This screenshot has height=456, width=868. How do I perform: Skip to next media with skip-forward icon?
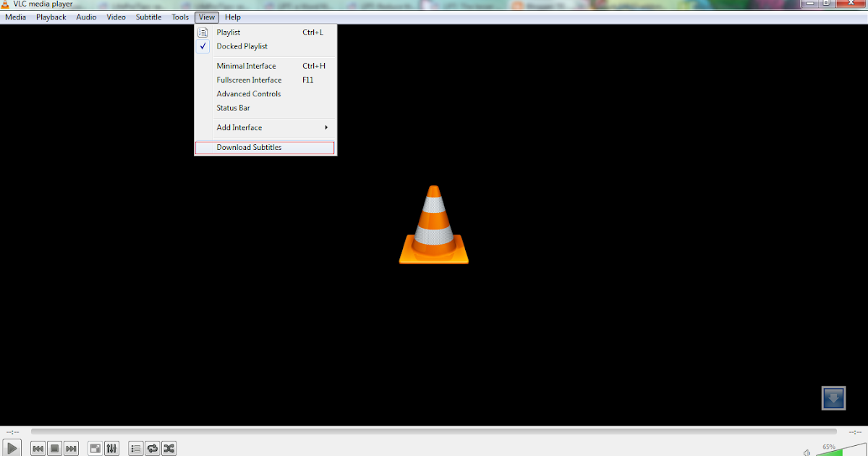[x=71, y=449]
